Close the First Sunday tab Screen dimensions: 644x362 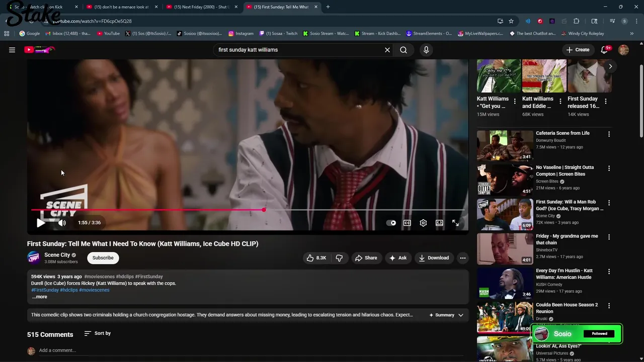(x=316, y=7)
